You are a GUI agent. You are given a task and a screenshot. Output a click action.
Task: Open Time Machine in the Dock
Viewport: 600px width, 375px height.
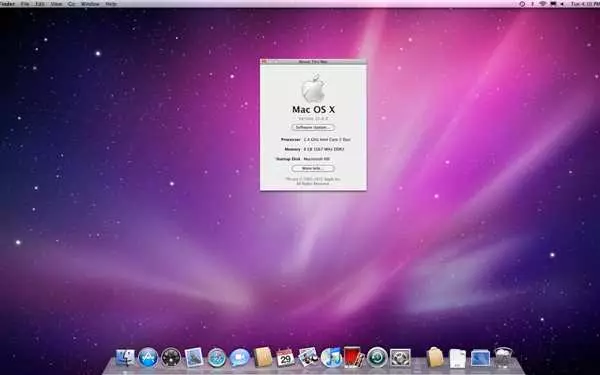click(377, 357)
